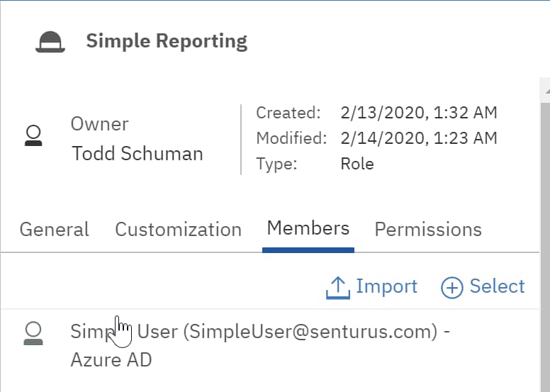Click the role hat icon beside Simple Reporting
This screenshot has height=392, width=550.
point(50,42)
